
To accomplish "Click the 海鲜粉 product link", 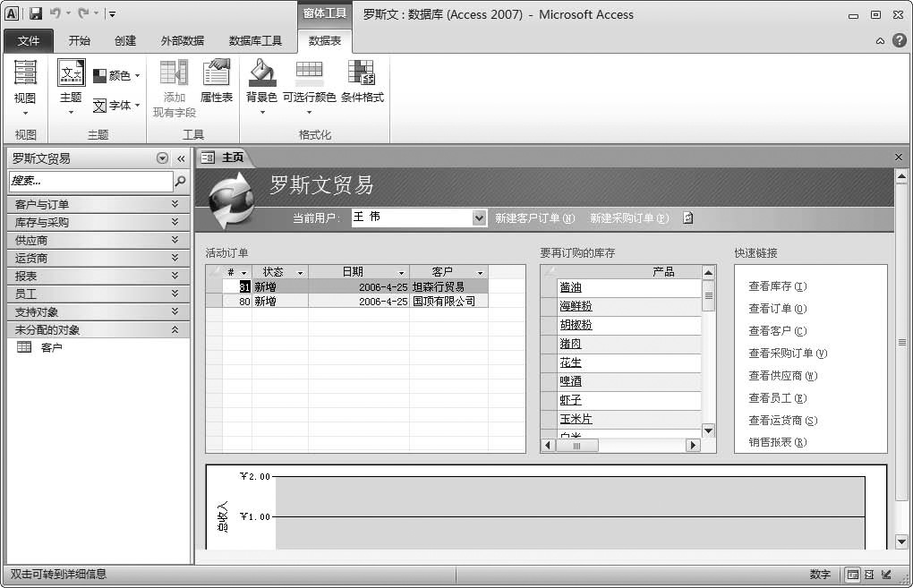I will [576, 306].
